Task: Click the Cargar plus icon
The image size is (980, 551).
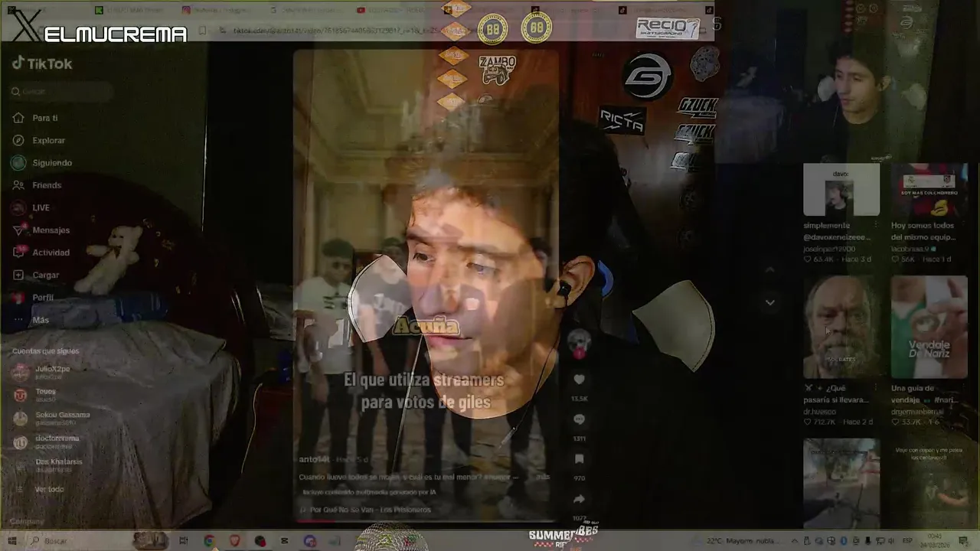Action: 18,275
